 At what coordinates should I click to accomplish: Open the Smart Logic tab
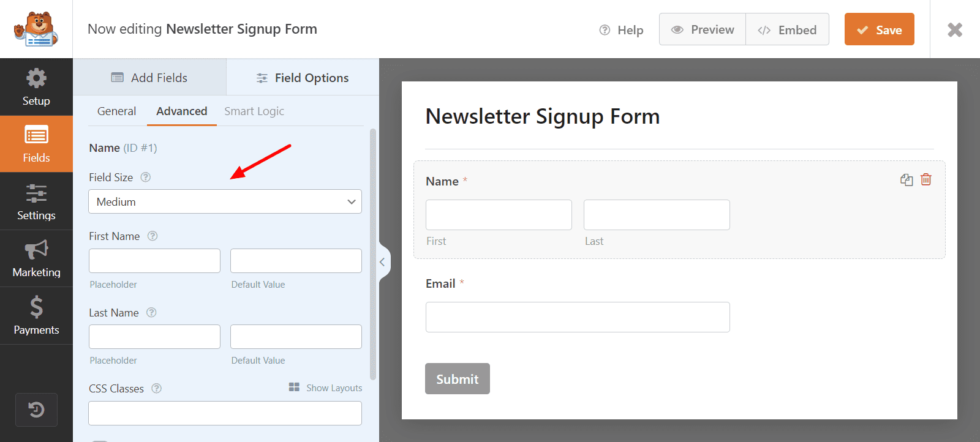(x=254, y=111)
